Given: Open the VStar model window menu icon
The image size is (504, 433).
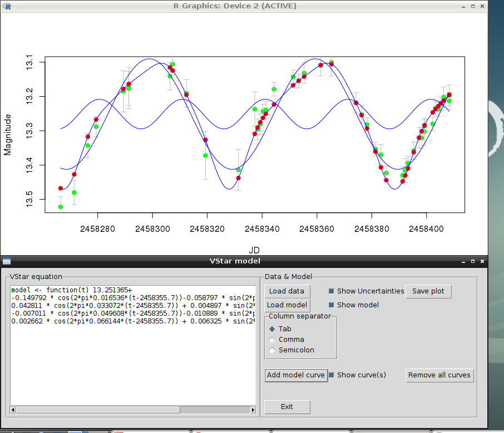Looking at the screenshot, I should point(6,261).
